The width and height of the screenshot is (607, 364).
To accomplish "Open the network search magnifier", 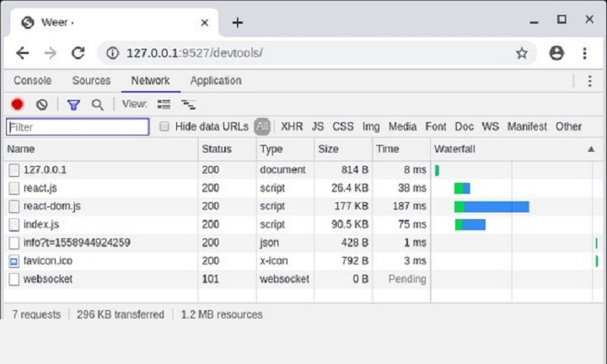I will (x=98, y=104).
